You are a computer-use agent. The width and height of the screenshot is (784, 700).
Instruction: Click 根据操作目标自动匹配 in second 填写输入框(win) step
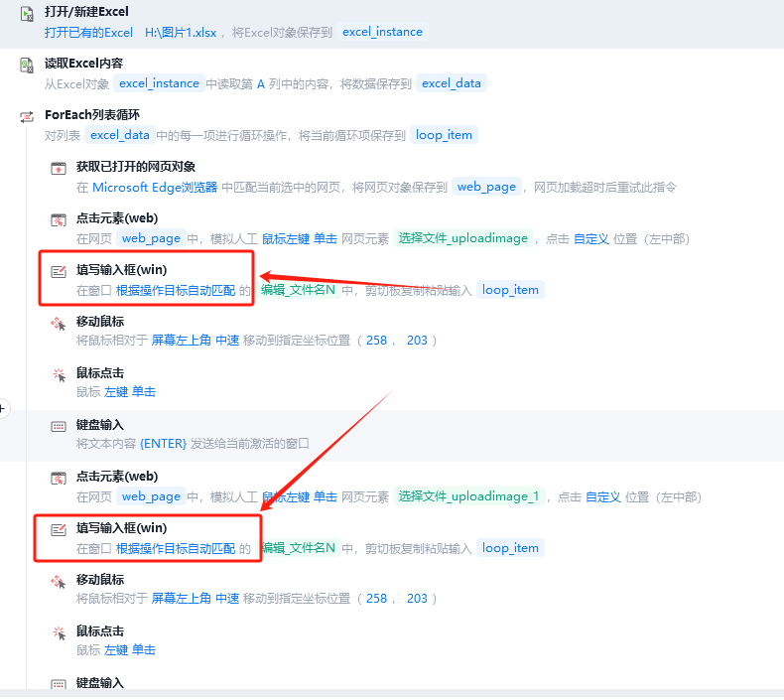click(x=176, y=549)
